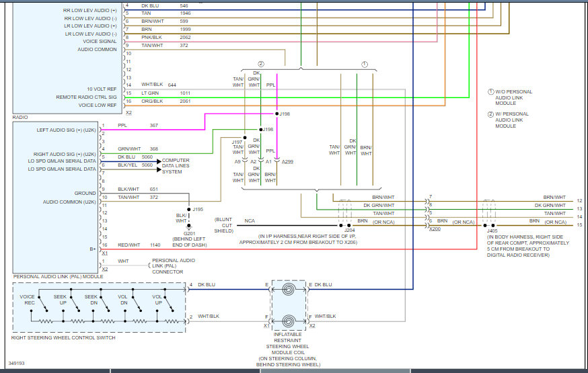This screenshot has width=588, height=373.
Task: Click the J195 splice dot
Action: tap(190, 209)
